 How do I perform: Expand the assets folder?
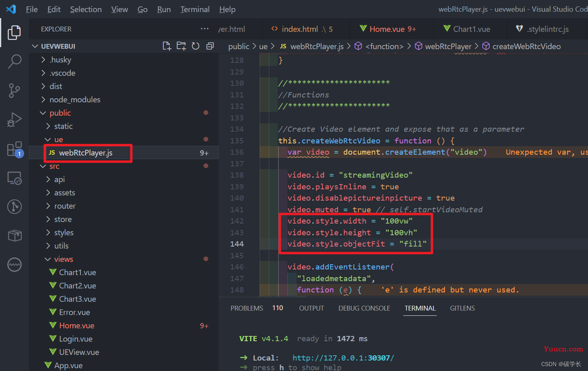[x=48, y=193]
